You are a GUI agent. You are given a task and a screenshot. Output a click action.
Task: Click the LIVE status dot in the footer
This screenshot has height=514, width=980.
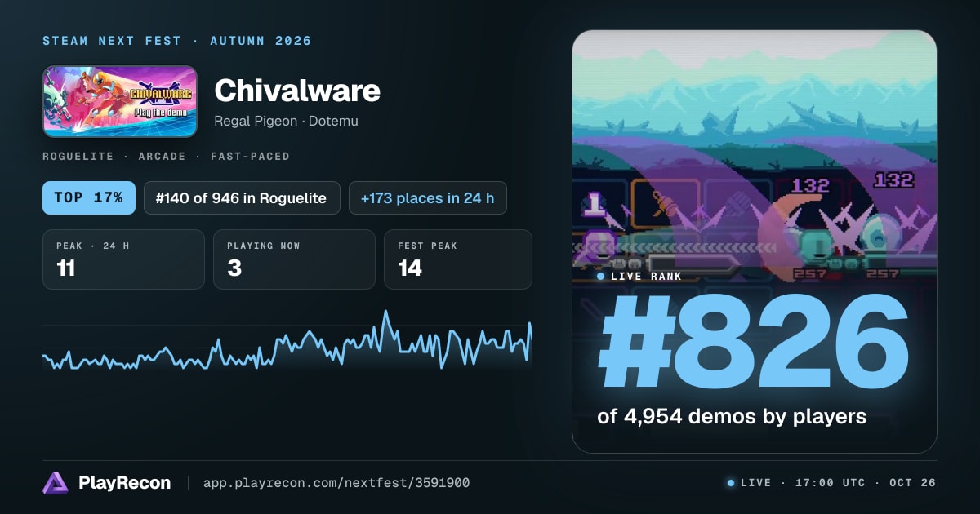coord(731,483)
